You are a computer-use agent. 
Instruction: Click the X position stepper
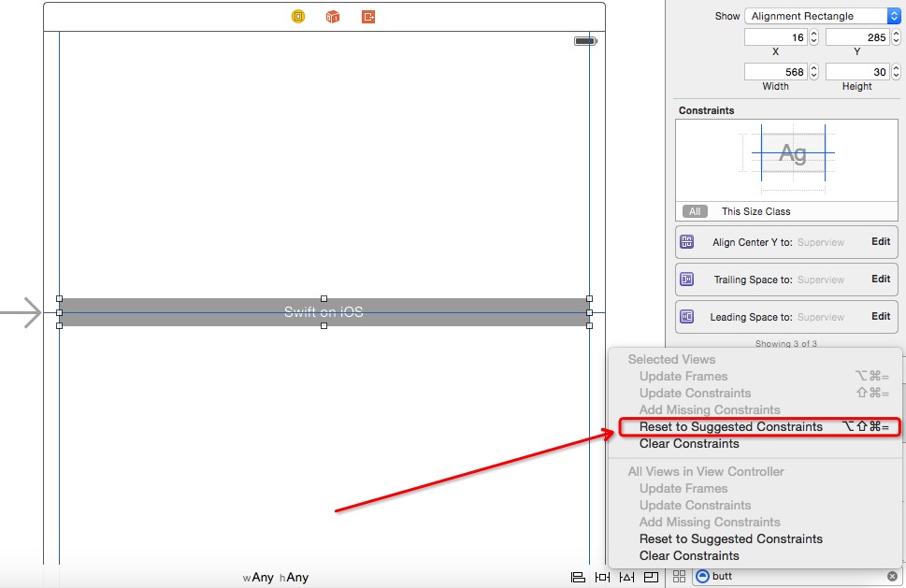[x=813, y=37]
